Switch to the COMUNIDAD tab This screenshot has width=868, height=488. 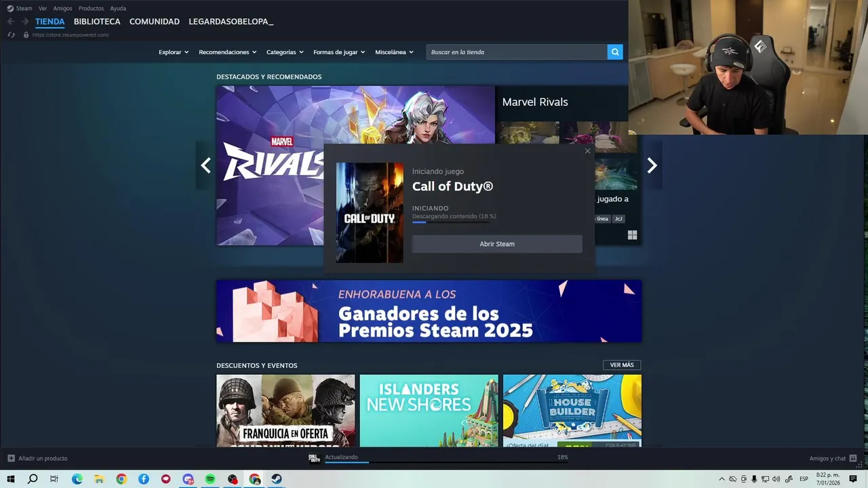(155, 22)
